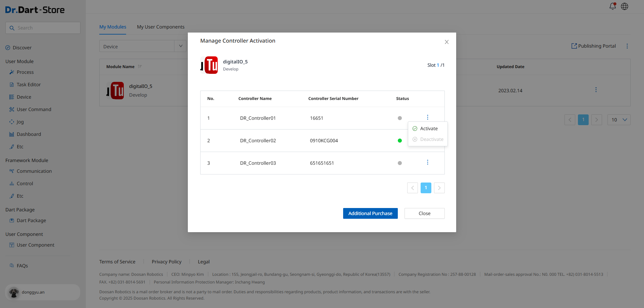Viewport: 644px width, 308px height.
Task: Open the Publishing Portal link
Action: [594, 46]
